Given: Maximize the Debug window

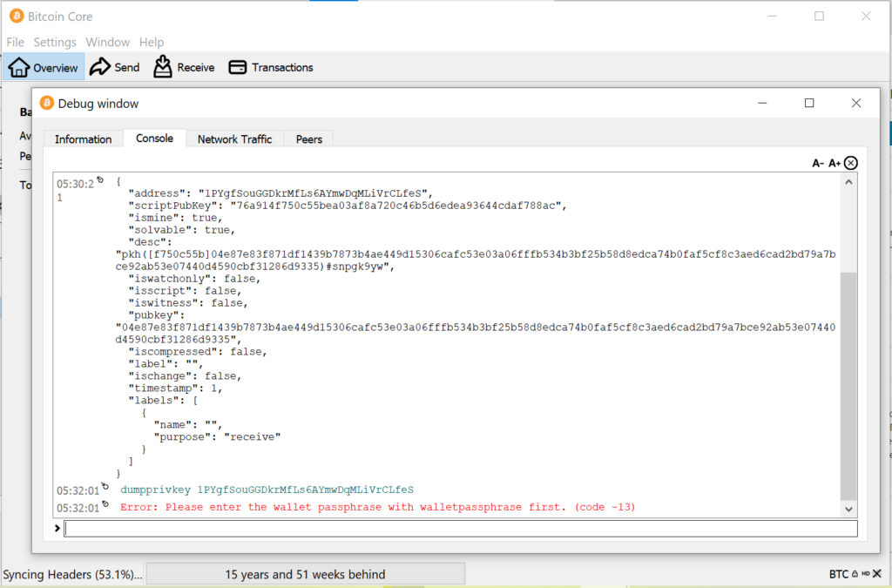Looking at the screenshot, I should tap(809, 103).
